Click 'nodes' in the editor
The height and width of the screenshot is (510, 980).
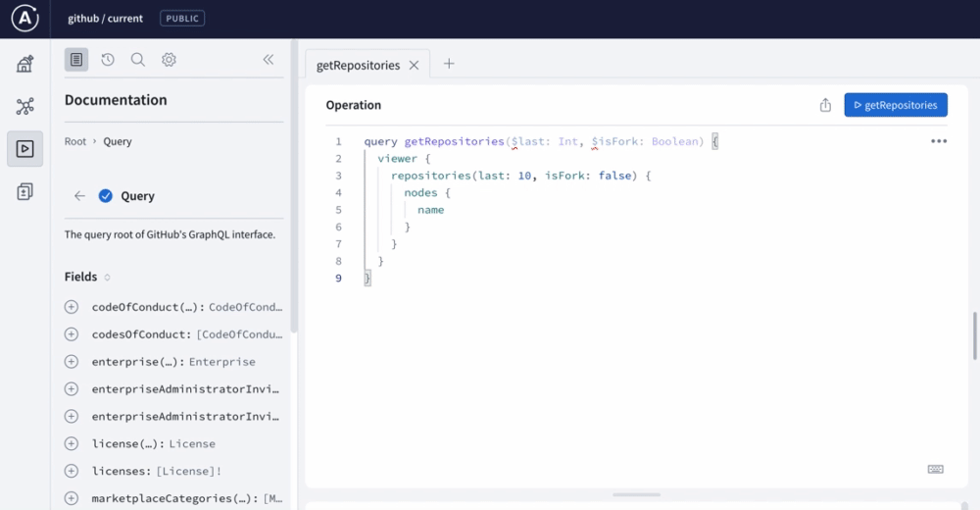(x=420, y=193)
